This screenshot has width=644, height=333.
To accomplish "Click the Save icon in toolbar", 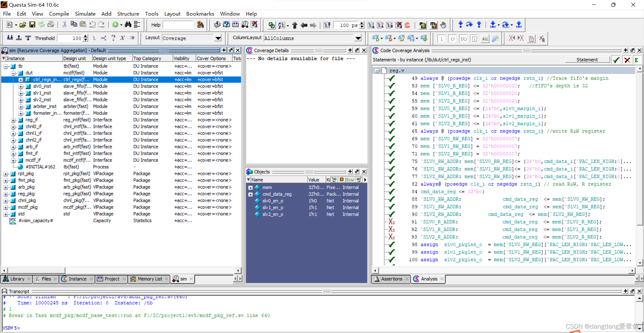I will click(x=32, y=25).
